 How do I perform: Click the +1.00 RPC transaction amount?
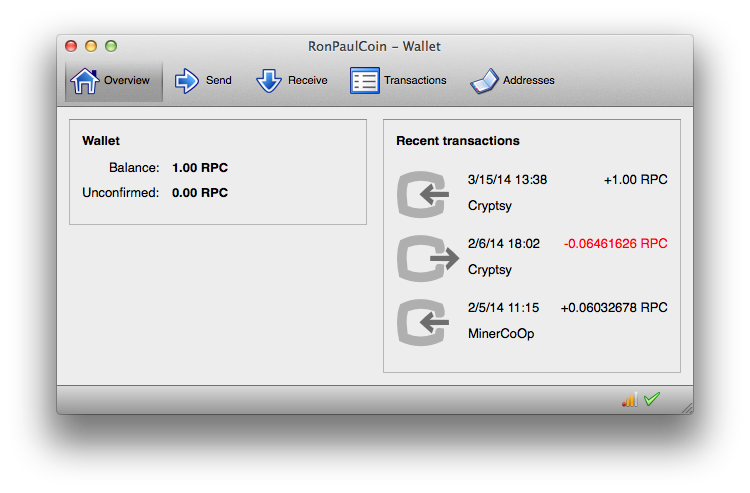tap(635, 180)
